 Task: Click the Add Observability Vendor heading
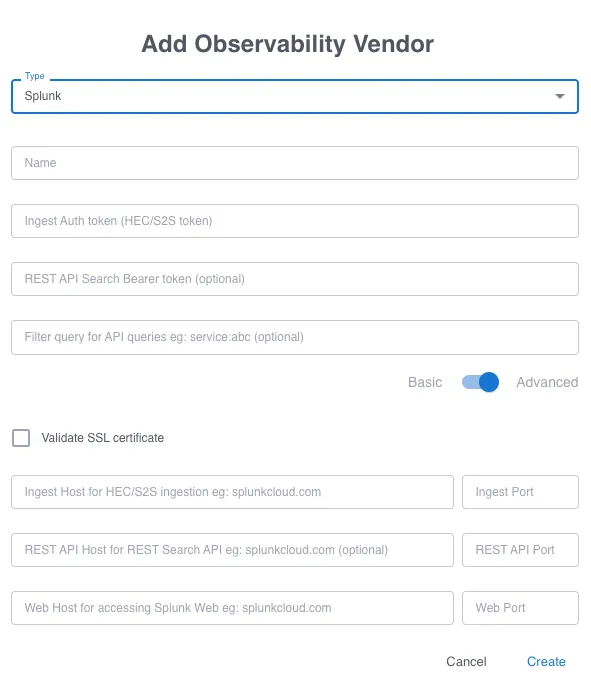[287, 44]
